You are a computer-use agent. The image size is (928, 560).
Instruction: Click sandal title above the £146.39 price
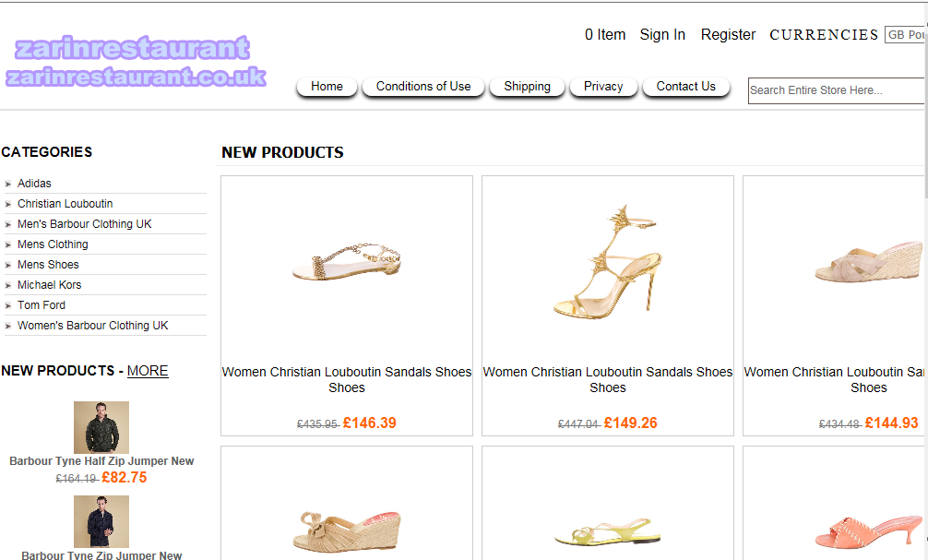[x=347, y=379]
